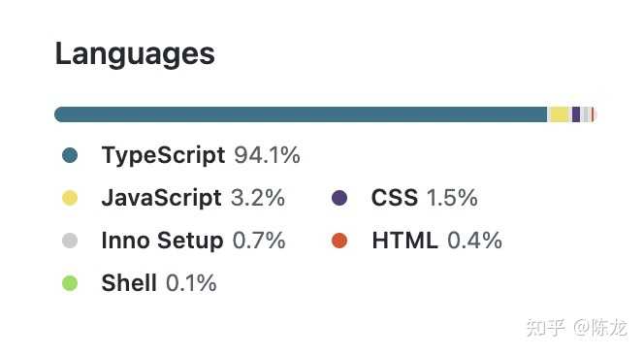644x355 pixels.
Task: Click the yellow JavaScript bar segment
Action: 560,114
